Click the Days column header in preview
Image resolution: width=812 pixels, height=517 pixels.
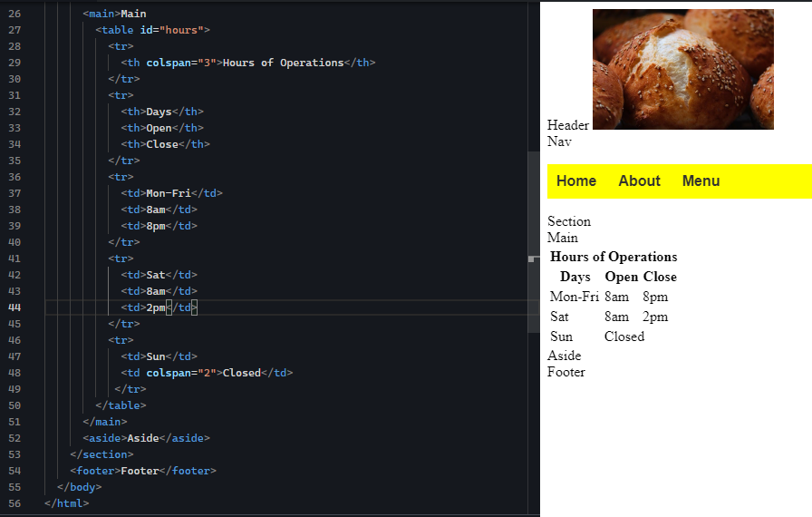point(575,277)
